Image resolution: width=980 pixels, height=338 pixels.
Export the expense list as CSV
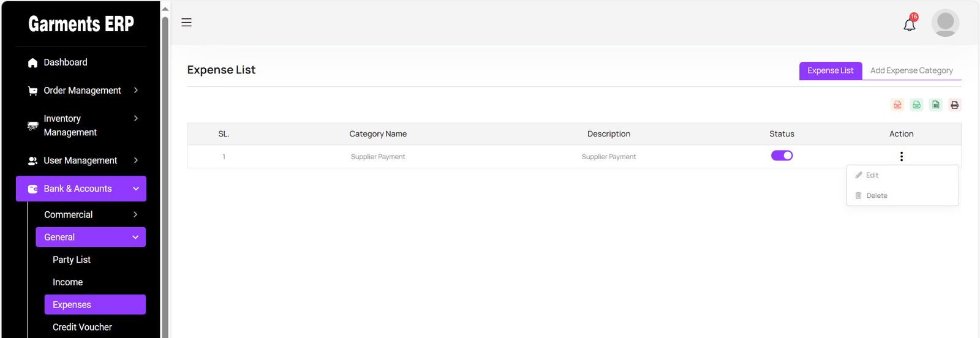tap(916, 105)
